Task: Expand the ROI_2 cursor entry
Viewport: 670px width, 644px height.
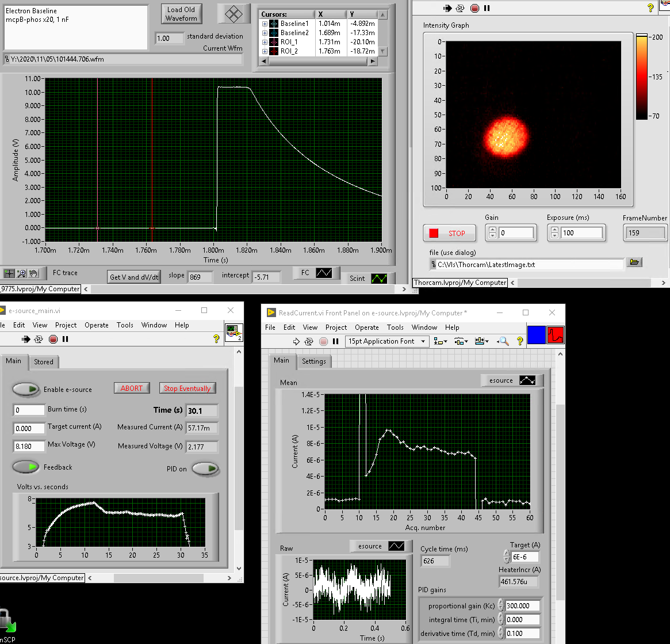Action: tap(265, 51)
